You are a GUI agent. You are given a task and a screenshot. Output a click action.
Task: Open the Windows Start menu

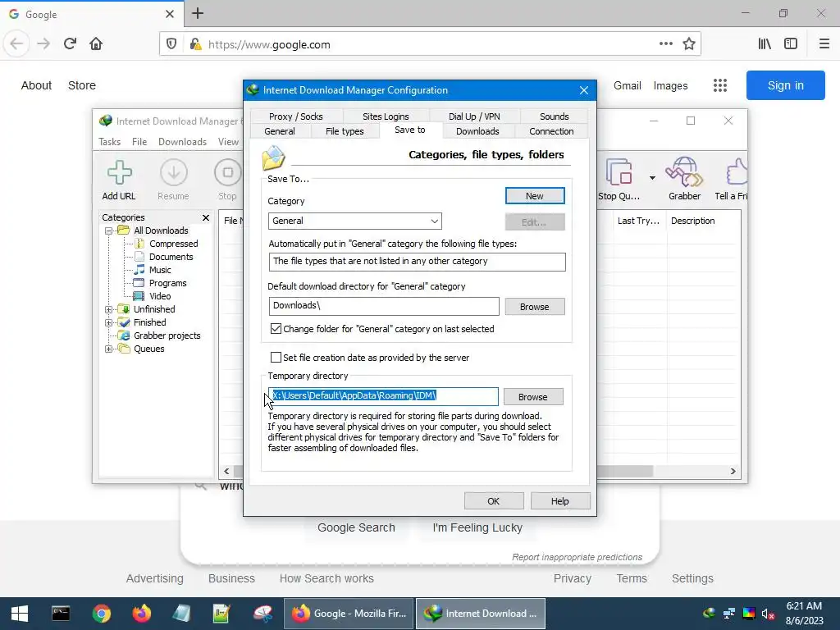20,614
